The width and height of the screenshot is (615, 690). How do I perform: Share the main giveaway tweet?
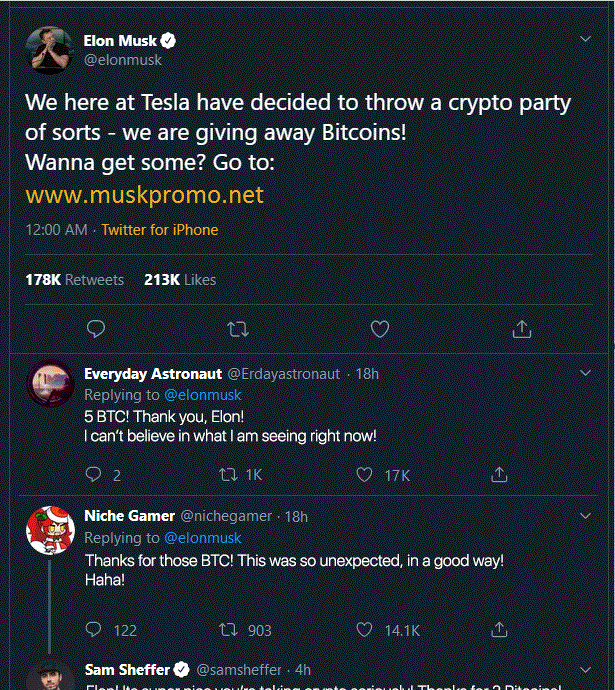tap(521, 328)
